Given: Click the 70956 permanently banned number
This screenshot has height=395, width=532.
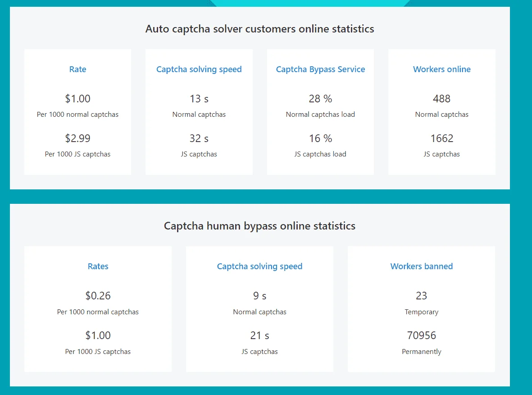Looking at the screenshot, I should [x=421, y=335].
